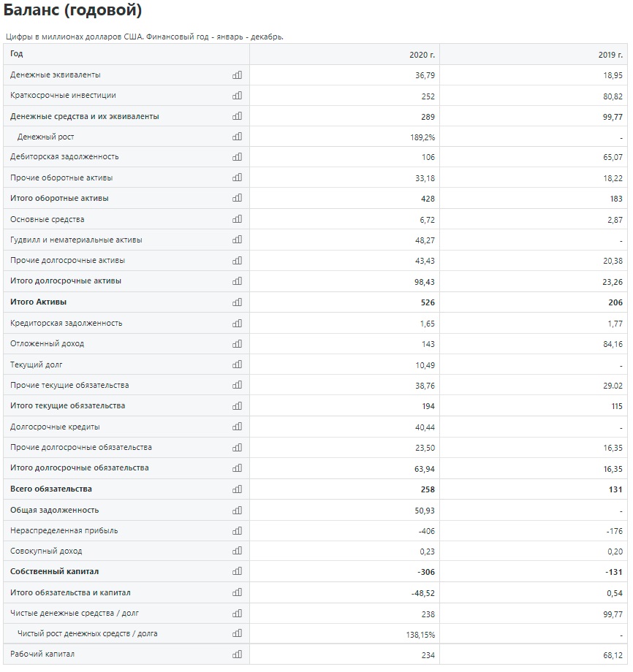Open chart icon for Краткосрочные инвестиции row
The height and width of the screenshot is (672, 633).
pyautogui.click(x=237, y=96)
